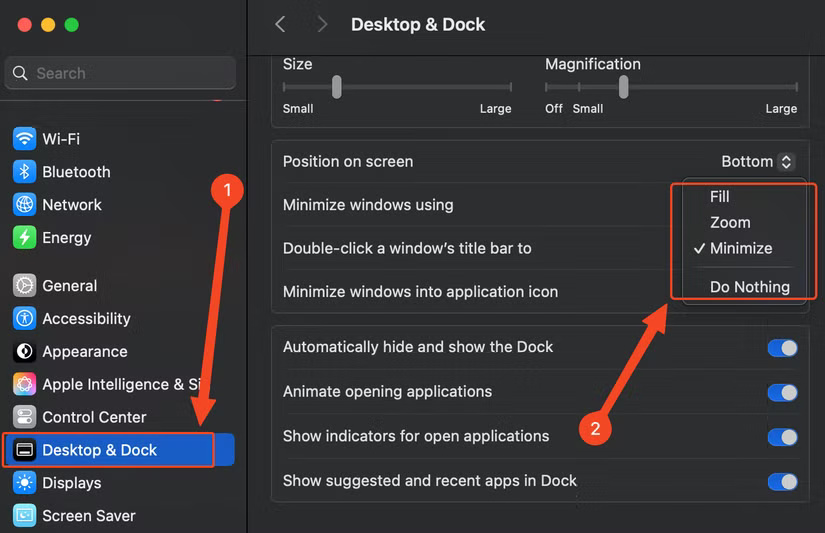The width and height of the screenshot is (825, 533).
Task: Open Accessibility icon in sidebar
Action: click(x=24, y=319)
